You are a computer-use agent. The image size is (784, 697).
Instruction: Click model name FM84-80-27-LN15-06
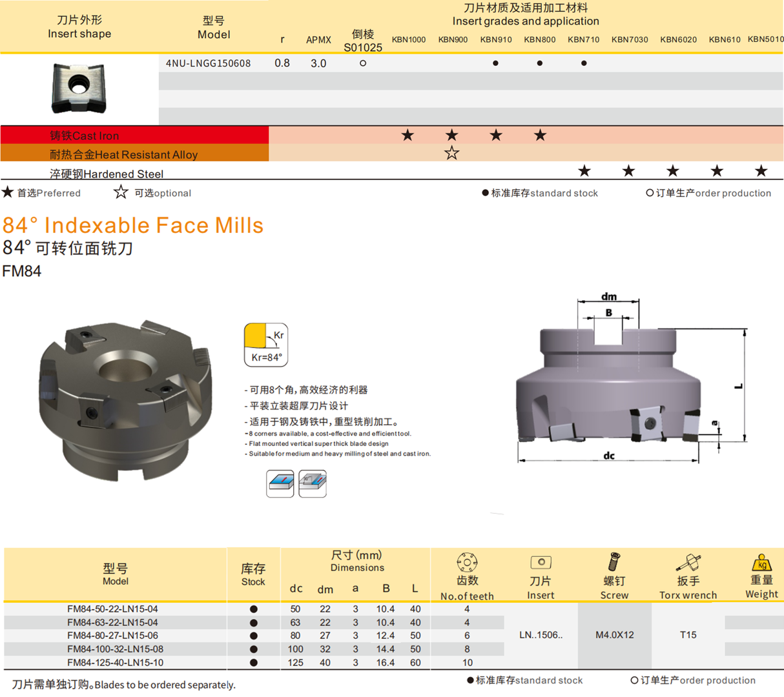112,636
